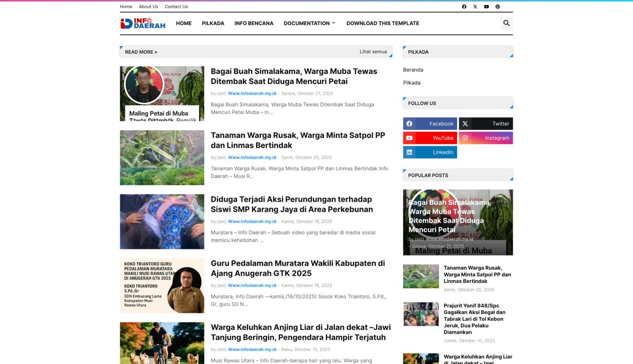This screenshot has height=364, width=633.
Task: Open Contact Us link
Action: [176, 6]
